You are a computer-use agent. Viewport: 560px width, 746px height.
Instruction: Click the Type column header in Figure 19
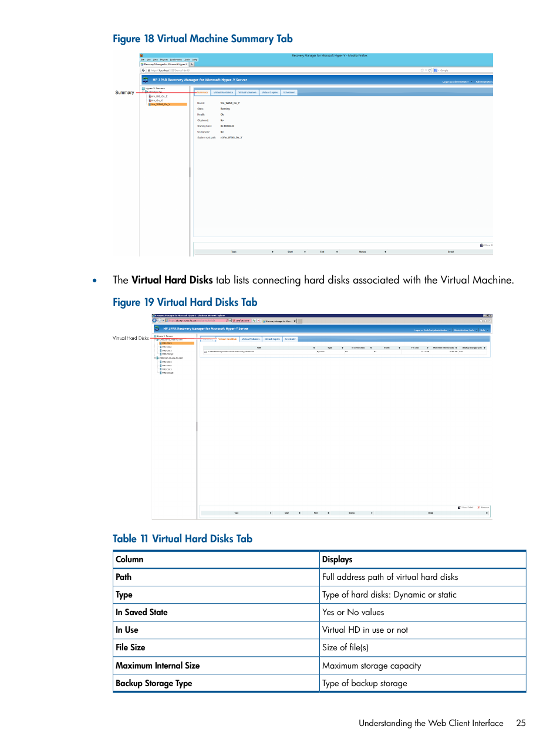pyautogui.click(x=330, y=347)
